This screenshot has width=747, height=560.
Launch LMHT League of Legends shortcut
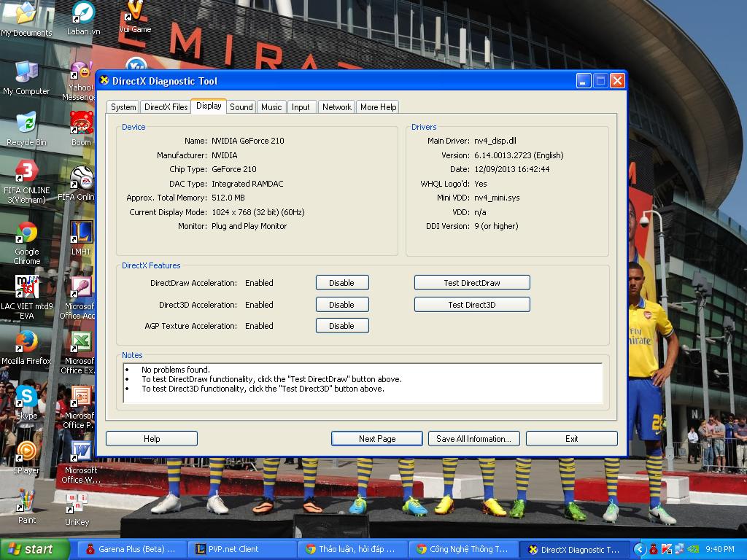[x=82, y=238]
